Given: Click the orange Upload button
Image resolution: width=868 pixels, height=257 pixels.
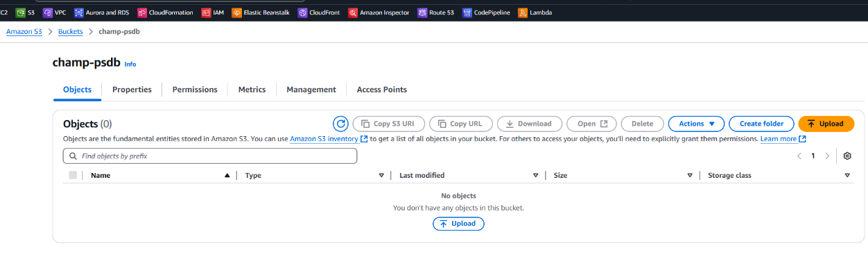Looking at the screenshot, I should click(x=826, y=124).
